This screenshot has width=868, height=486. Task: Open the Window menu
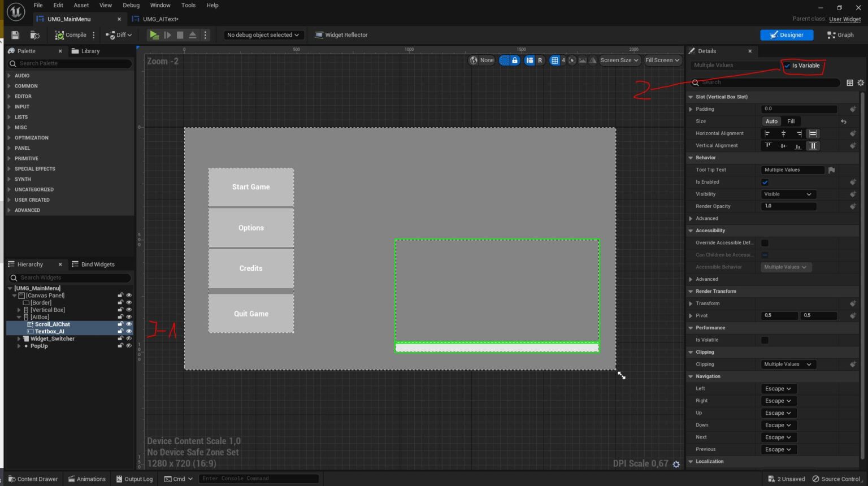click(160, 5)
